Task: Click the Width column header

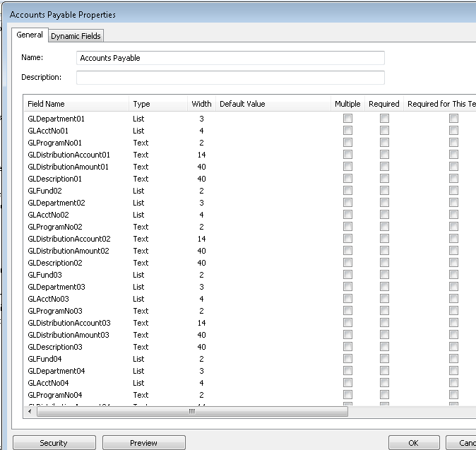Action: 201,104
